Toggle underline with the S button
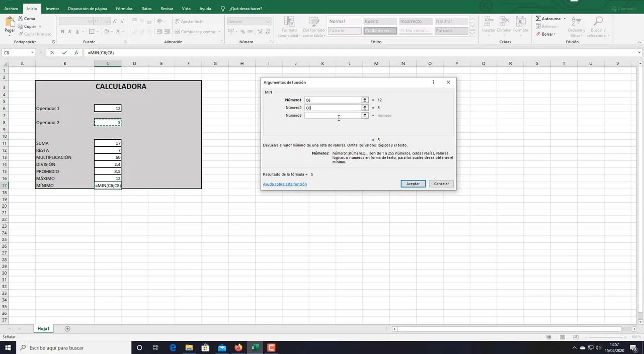The image size is (644, 354). click(76, 31)
